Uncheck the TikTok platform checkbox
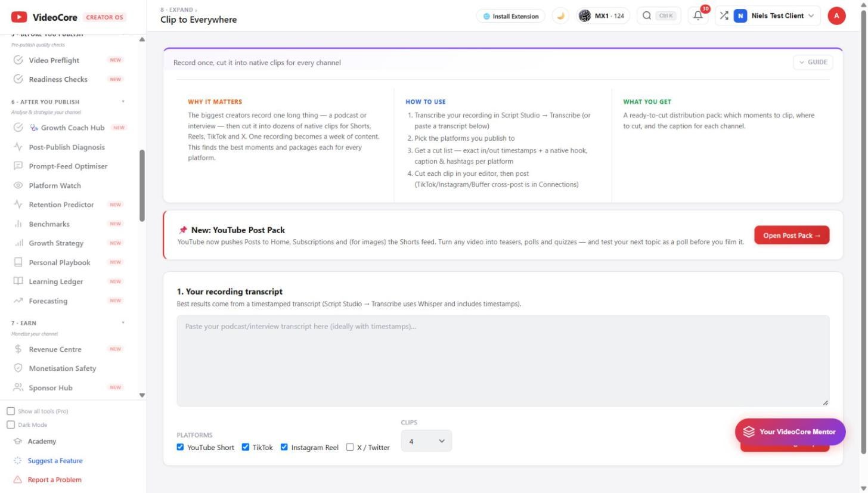The width and height of the screenshot is (868, 493). pos(245,447)
